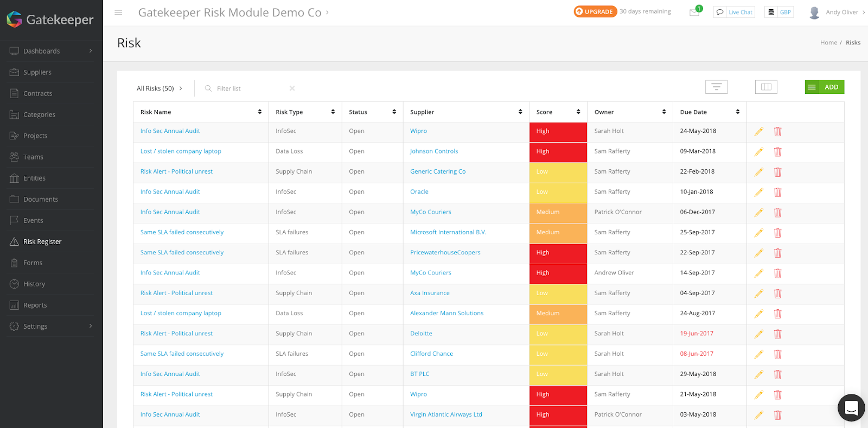
Task: Open Johnson Controls supplier link
Action: [434, 151]
